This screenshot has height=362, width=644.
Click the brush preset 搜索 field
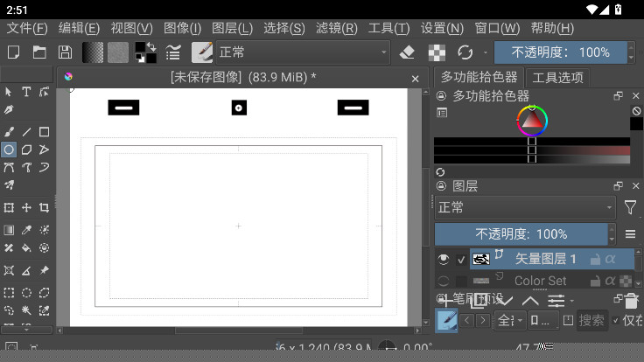click(x=591, y=321)
